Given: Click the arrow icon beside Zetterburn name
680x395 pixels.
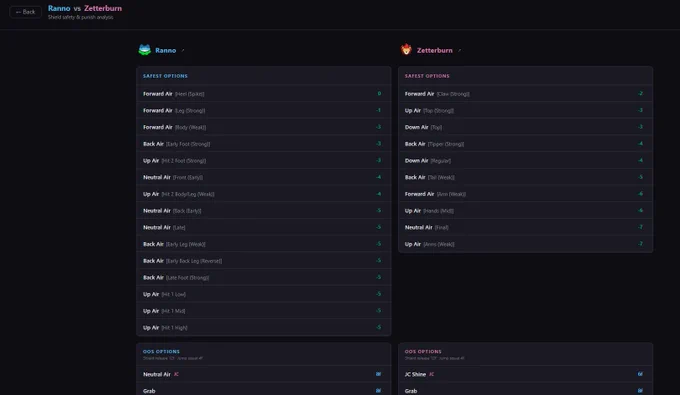Looking at the screenshot, I should point(459,50).
